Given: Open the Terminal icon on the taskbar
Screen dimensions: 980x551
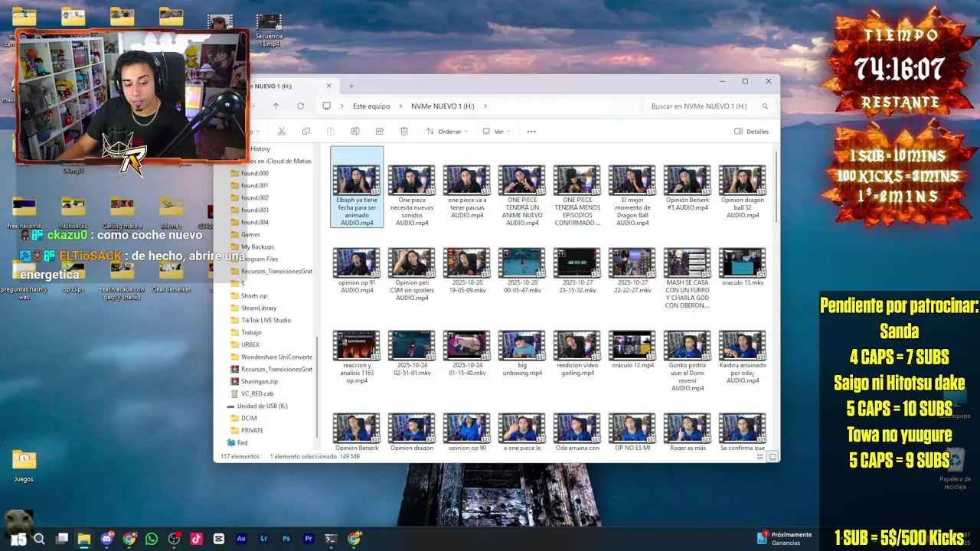Looking at the screenshot, I should 331,539.
